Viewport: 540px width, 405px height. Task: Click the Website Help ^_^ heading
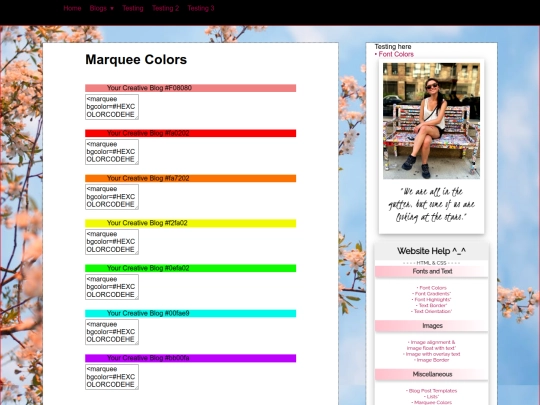click(431, 251)
